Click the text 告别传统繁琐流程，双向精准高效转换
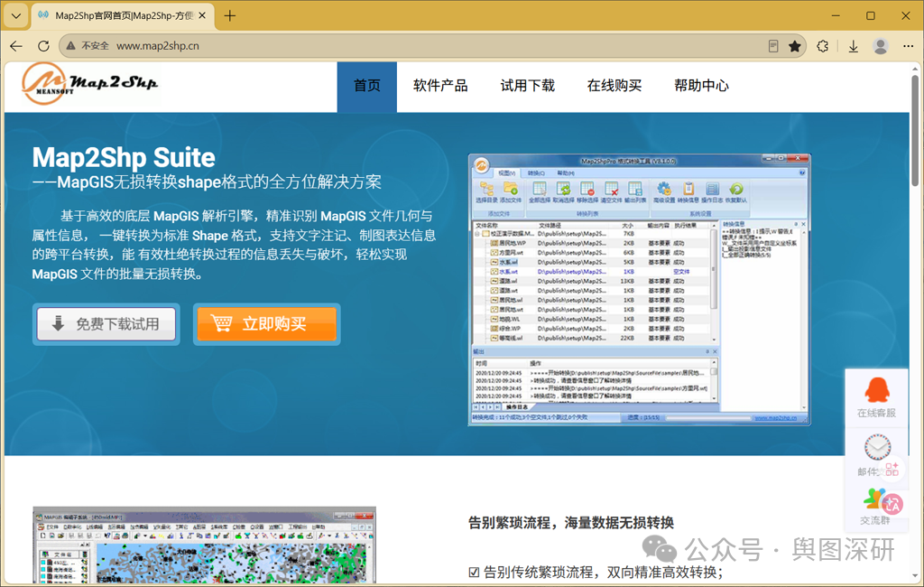The height and width of the screenshot is (587, 924). click(x=603, y=572)
